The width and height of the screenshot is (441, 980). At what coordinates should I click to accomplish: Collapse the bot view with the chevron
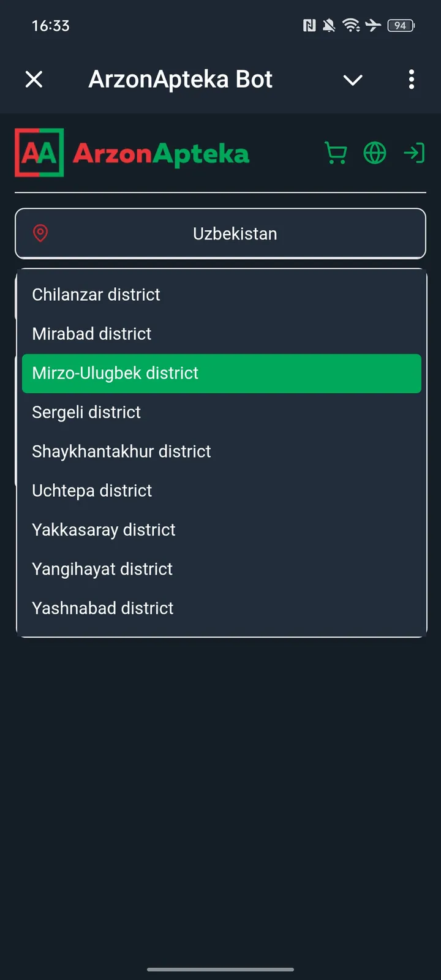point(353,80)
